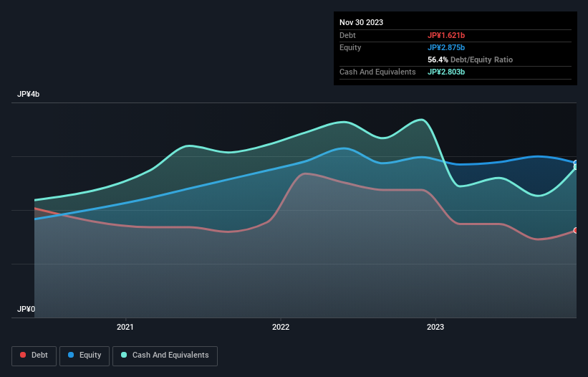This screenshot has width=588, height=377.
Task: Click the Cash value JP¥2.803b
Action: (446, 72)
